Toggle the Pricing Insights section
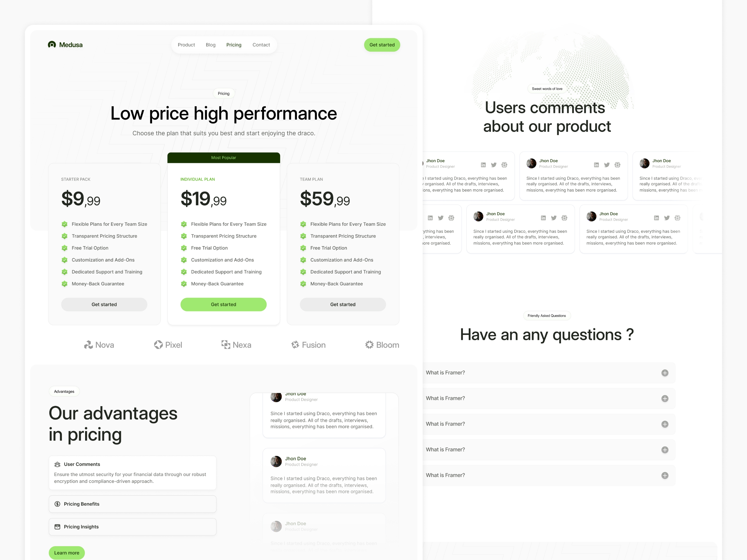 click(x=132, y=526)
